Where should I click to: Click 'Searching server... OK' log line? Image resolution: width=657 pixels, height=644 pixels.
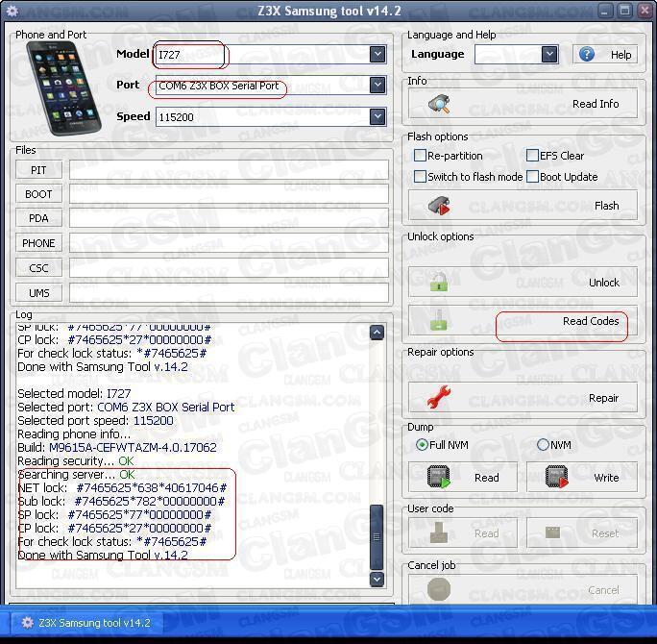click(x=76, y=474)
